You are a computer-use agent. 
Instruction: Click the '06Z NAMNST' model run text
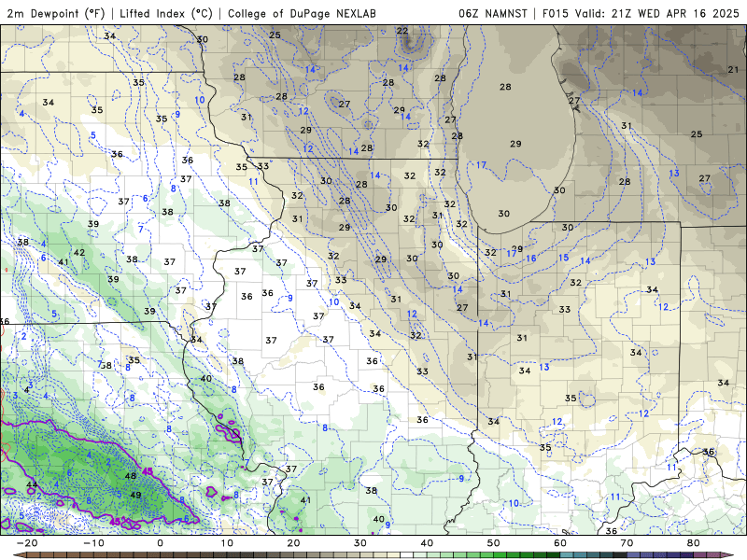click(x=493, y=13)
